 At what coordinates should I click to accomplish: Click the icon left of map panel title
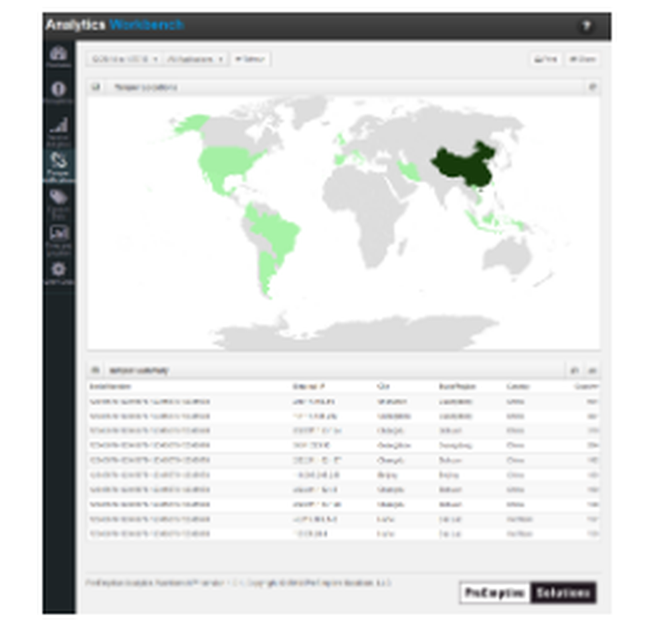pyautogui.click(x=96, y=87)
